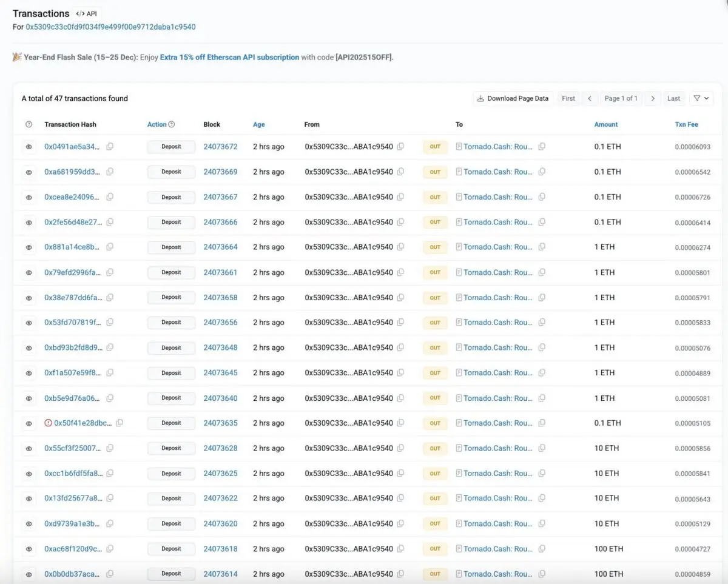Select '2 hrs ago' in block 24073640 row
Screen dimensions: 728x584
(268, 398)
